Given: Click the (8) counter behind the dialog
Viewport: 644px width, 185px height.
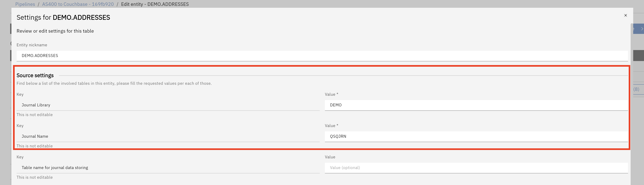Looking at the screenshot, I should point(636,89).
